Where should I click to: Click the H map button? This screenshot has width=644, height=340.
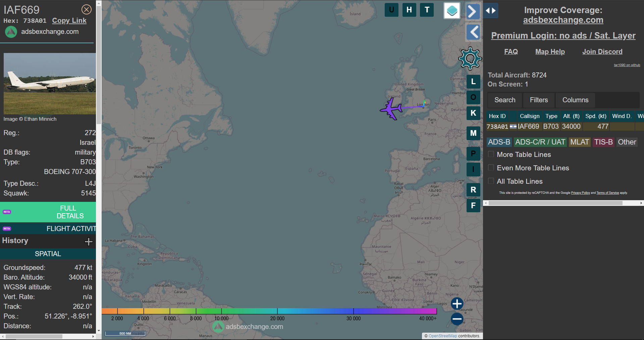point(409,10)
